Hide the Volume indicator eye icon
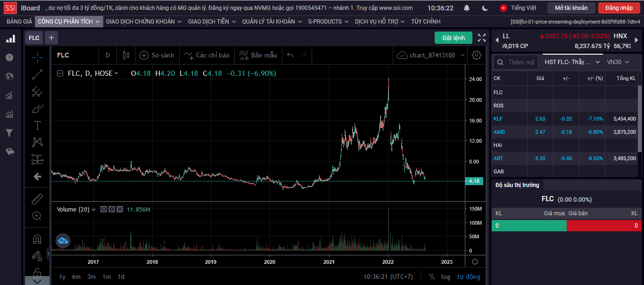Viewport: 644px width, 285px height. [x=104, y=209]
